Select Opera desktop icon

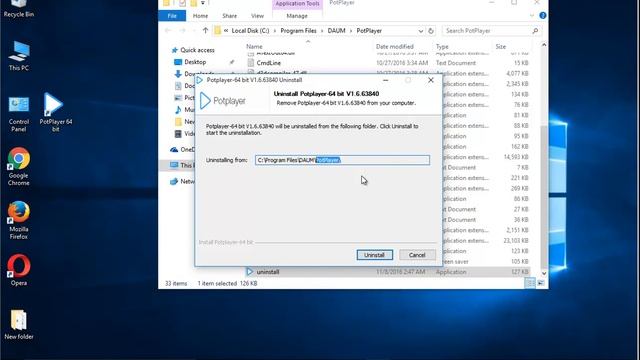tap(19, 270)
